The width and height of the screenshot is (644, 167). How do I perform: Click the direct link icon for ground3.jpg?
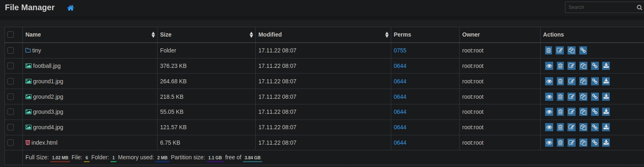(x=594, y=112)
